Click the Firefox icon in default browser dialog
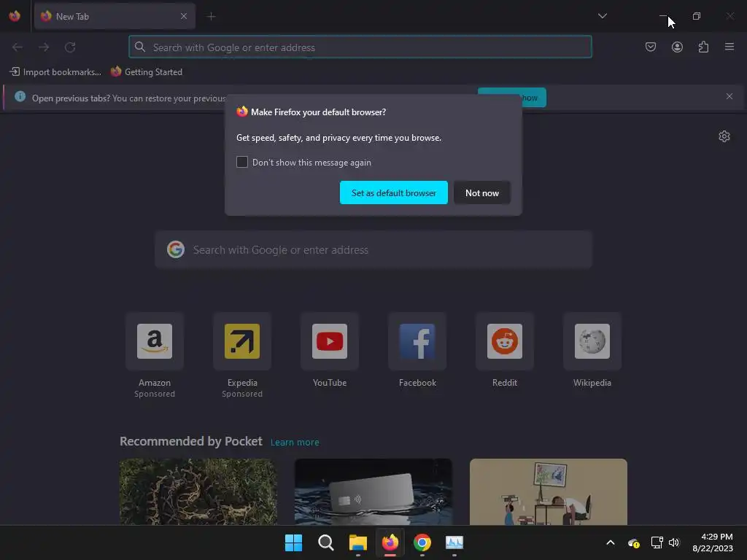This screenshot has width=747, height=560. pos(242,112)
